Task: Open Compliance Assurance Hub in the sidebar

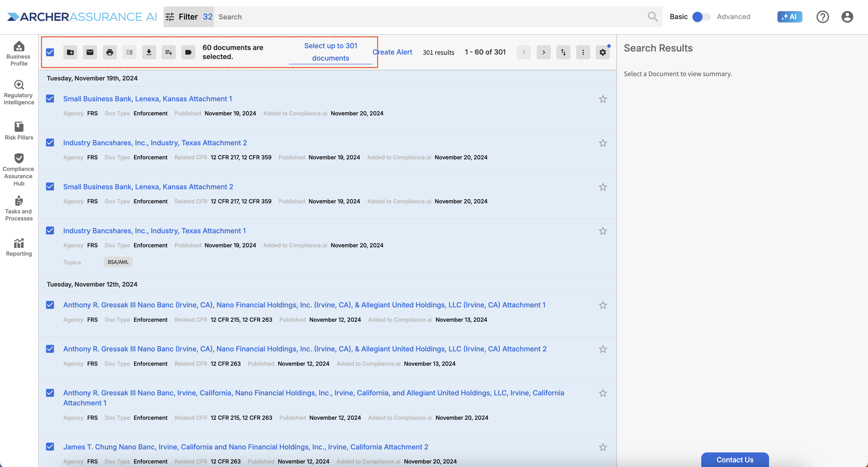Action: (x=19, y=170)
